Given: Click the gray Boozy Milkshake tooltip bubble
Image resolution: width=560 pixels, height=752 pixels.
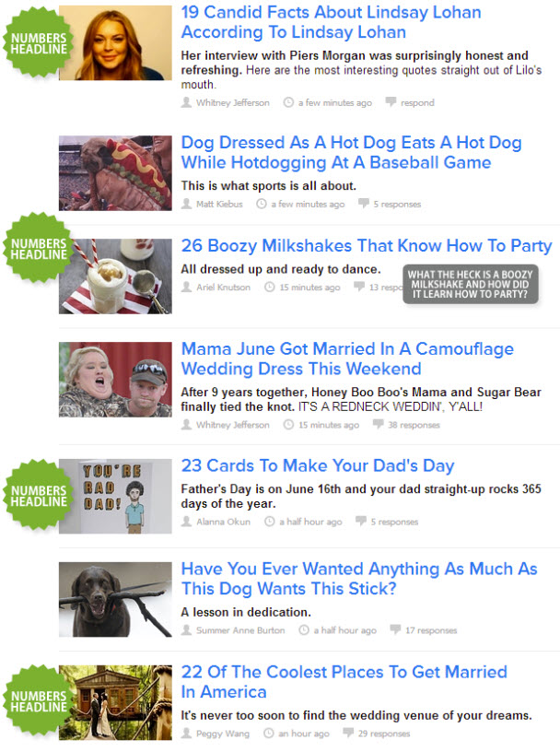Looking at the screenshot, I should (x=471, y=284).
